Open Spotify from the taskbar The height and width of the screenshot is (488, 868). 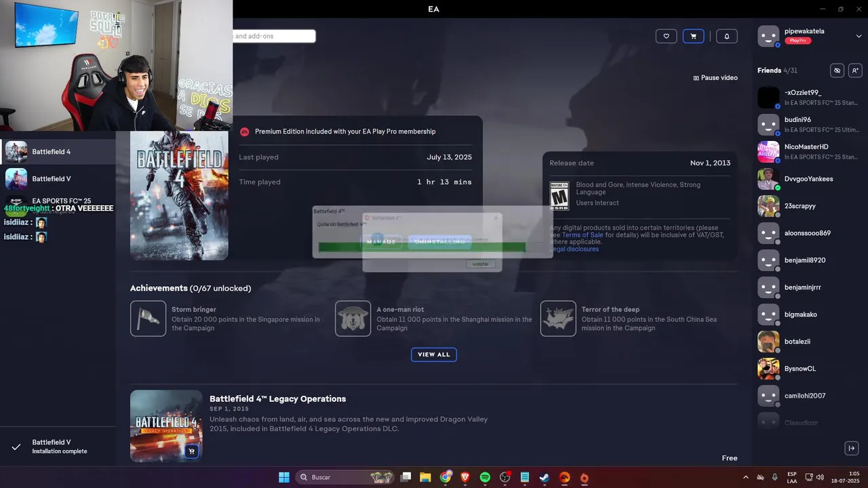(x=485, y=477)
